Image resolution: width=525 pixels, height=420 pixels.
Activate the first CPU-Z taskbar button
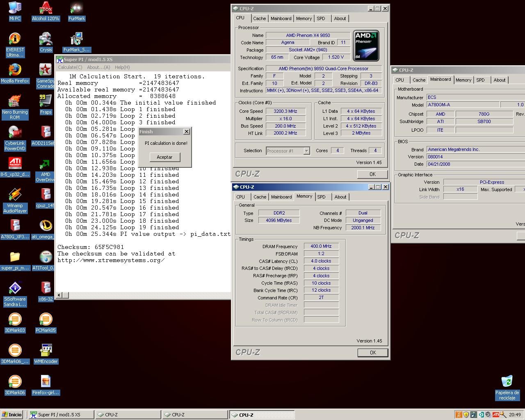pyautogui.click(x=128, y=415)
